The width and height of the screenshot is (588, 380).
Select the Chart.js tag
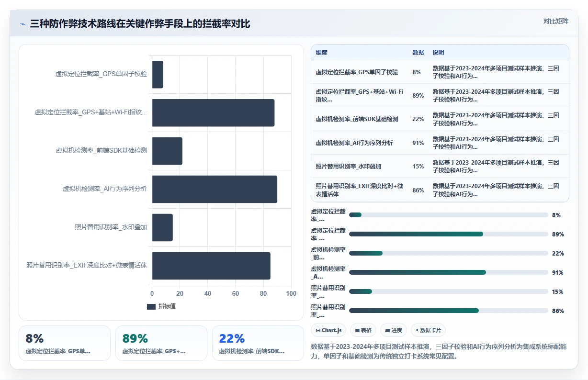328,330
